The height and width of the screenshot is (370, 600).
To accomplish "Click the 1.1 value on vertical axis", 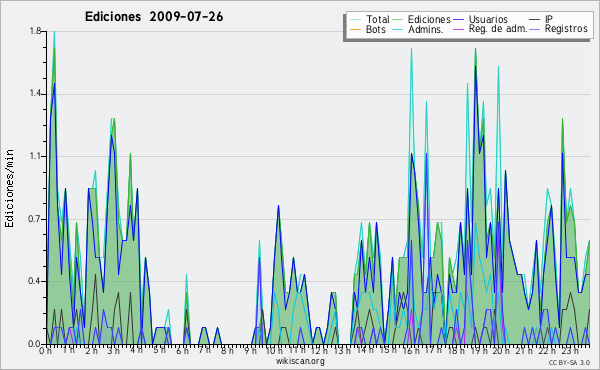I will pos(35,156).
